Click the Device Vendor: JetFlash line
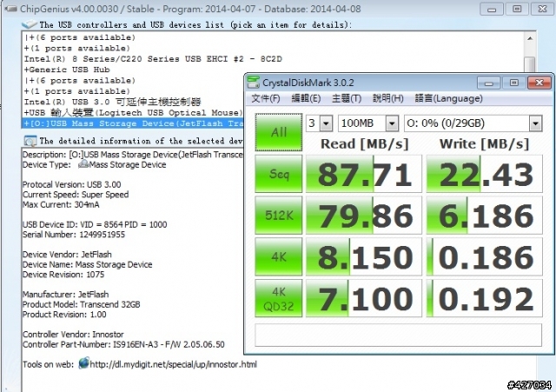The image size is (556, 392). (67, 255)
